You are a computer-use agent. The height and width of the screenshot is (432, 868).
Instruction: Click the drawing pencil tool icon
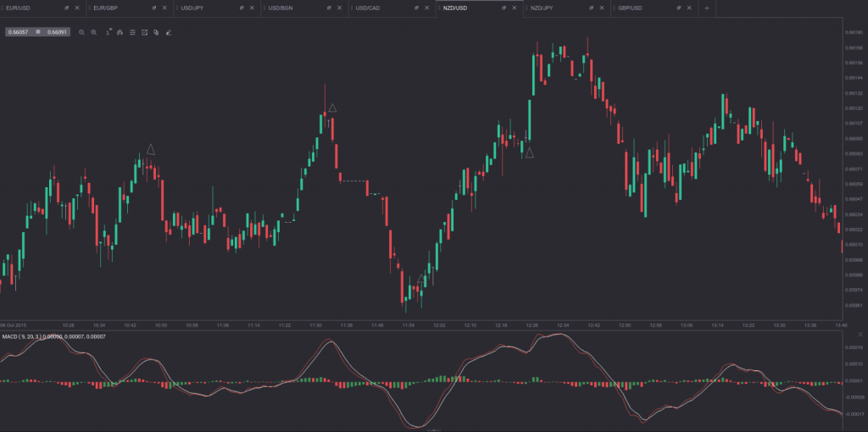coord(169,32)
